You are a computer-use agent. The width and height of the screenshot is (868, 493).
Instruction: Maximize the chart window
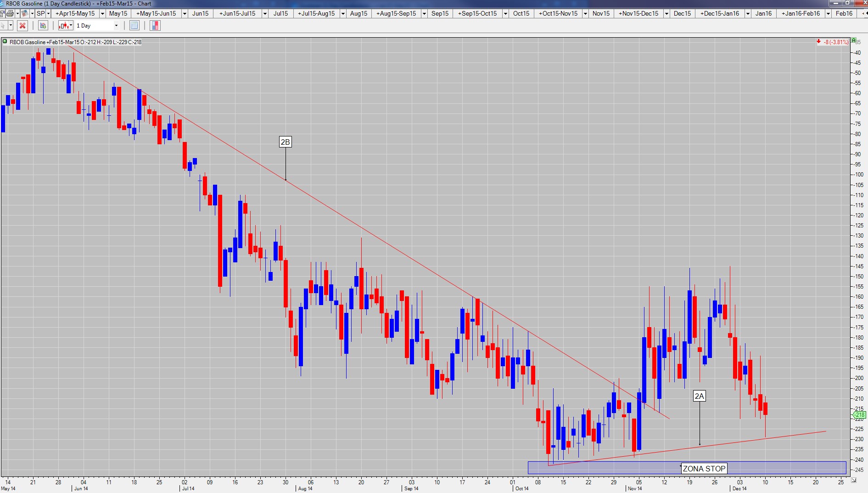[847, 3]
